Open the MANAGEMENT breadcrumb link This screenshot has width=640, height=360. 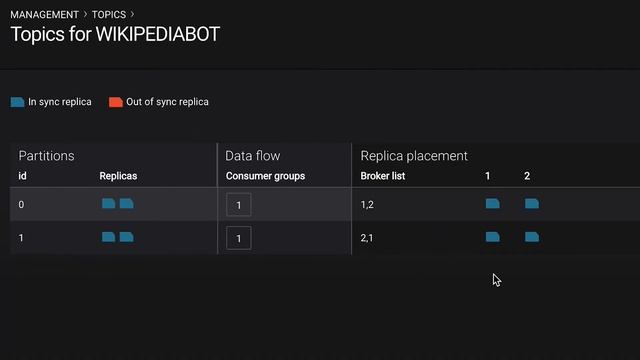pos(44,15)
